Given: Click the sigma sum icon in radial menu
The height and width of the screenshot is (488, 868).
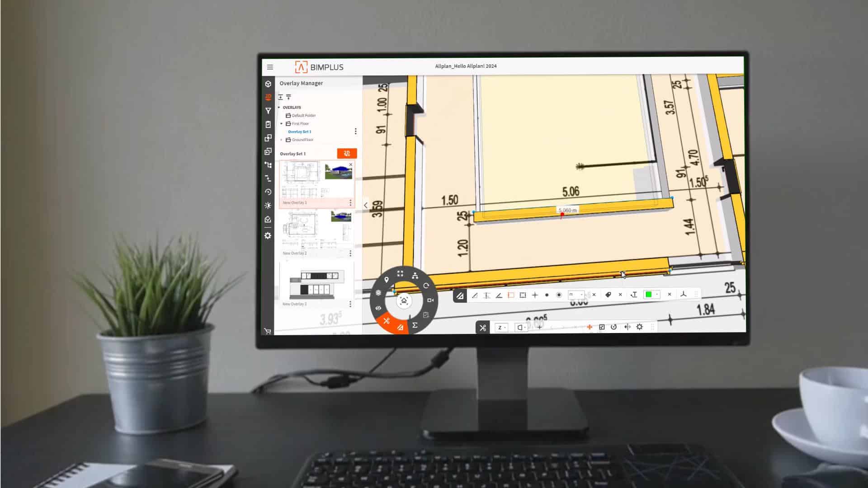Looking at the screenshot, I should [x=415, y=325].
